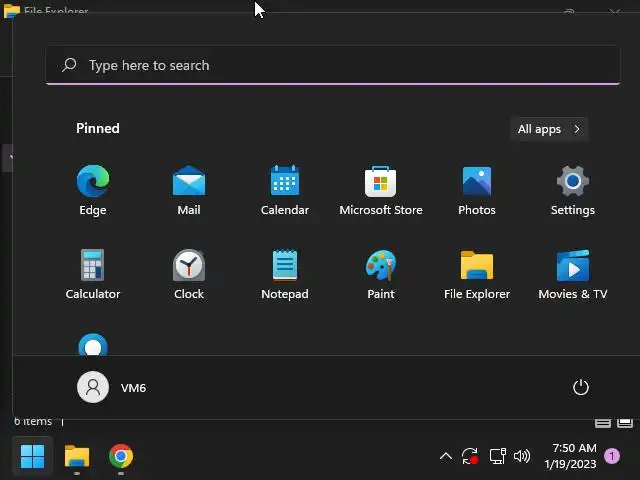Switch to Chrome on the taskbar

coord(121,456)
